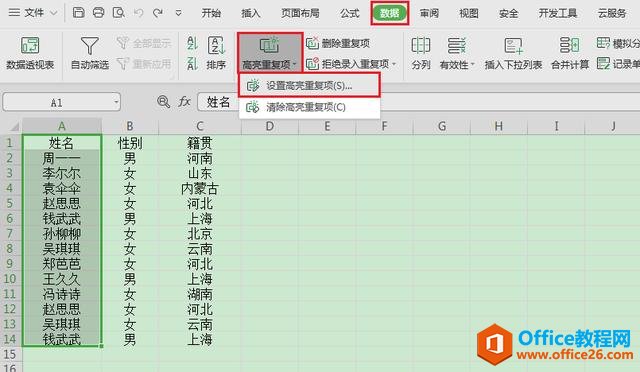The width and height of the screenshot is (640, 372).
Task: Switch to the 视图 tab
Action: (469, 13)
